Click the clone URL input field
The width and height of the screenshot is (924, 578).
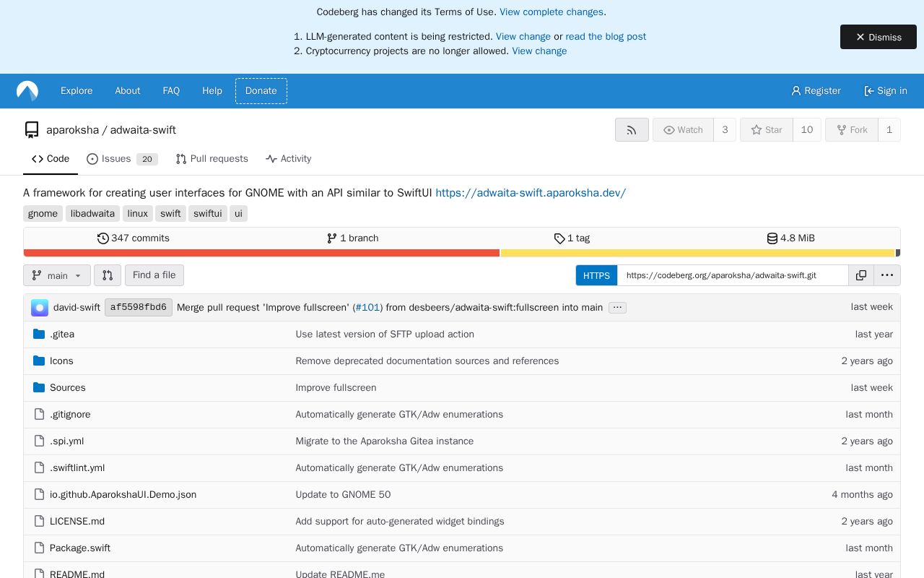[x=733, y=275]
